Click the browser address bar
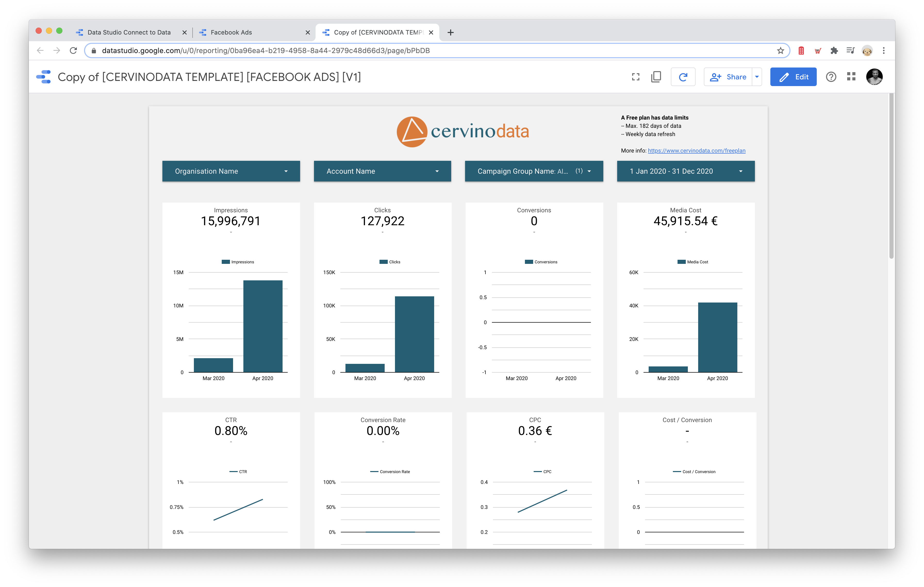This screenshot has width=924, height=587. pyautogui.click(x=434, y=51)
